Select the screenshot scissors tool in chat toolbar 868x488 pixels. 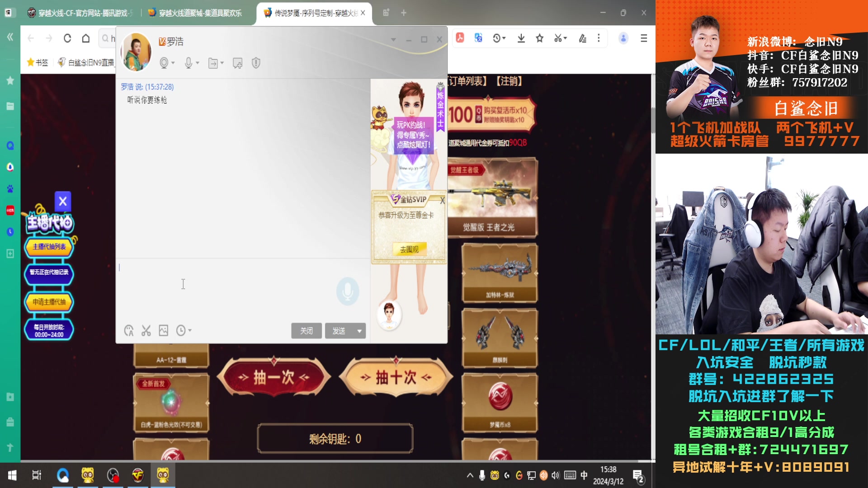(x=146, y=331)
